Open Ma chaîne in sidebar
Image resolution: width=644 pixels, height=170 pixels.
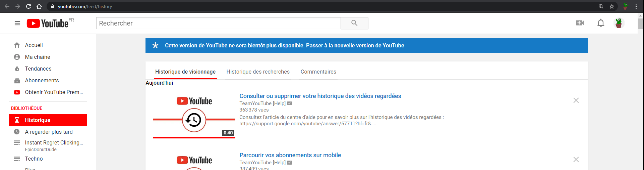click(x=48, y=57)
